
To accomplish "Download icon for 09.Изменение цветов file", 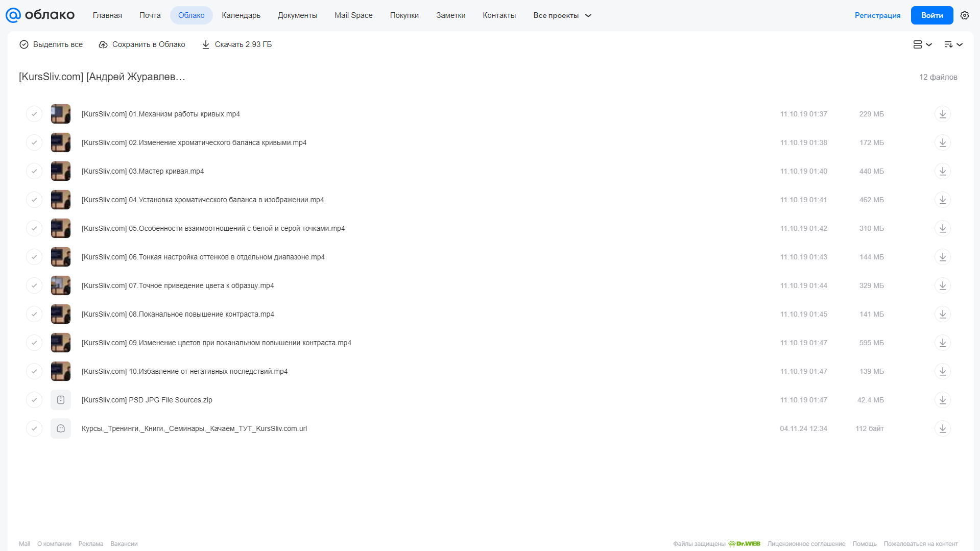I will [x=942, y=343].
